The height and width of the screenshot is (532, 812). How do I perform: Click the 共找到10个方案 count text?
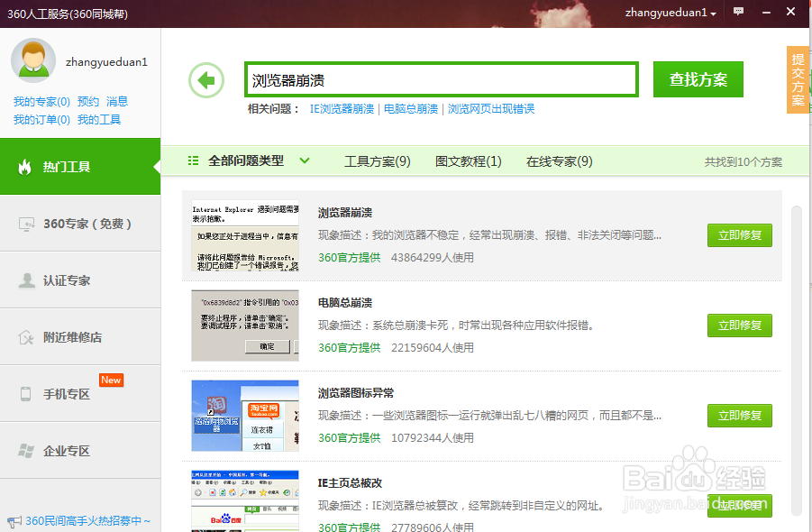(744, 162)
